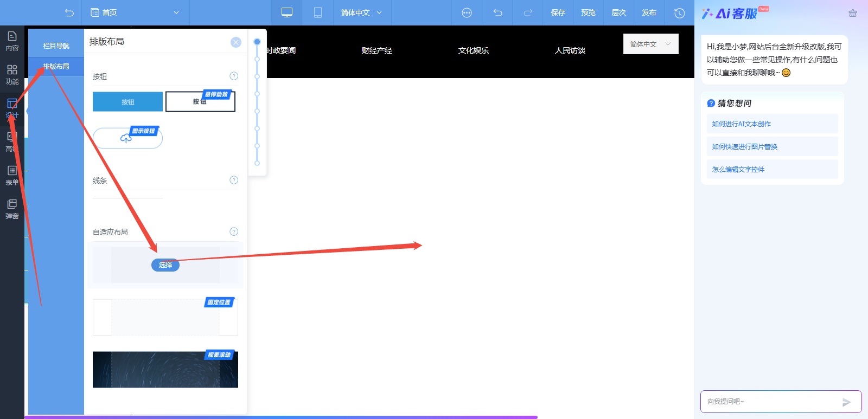The height and width of the screenshot is (419, 868).
Task: Click the 财经产经 navigation menu item
Action: [376, 50]
